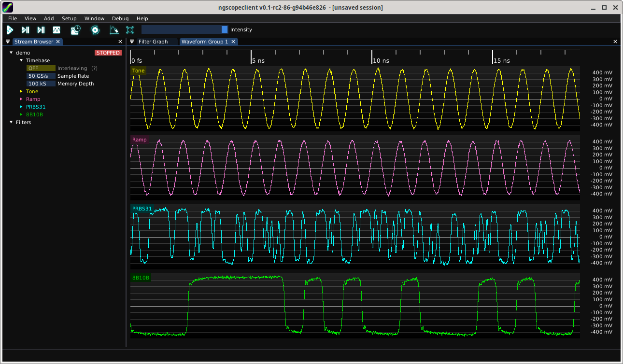623x364 pixels.
Task: Switch to the Filter Graph tab
Action: click(x=153, y=42)
